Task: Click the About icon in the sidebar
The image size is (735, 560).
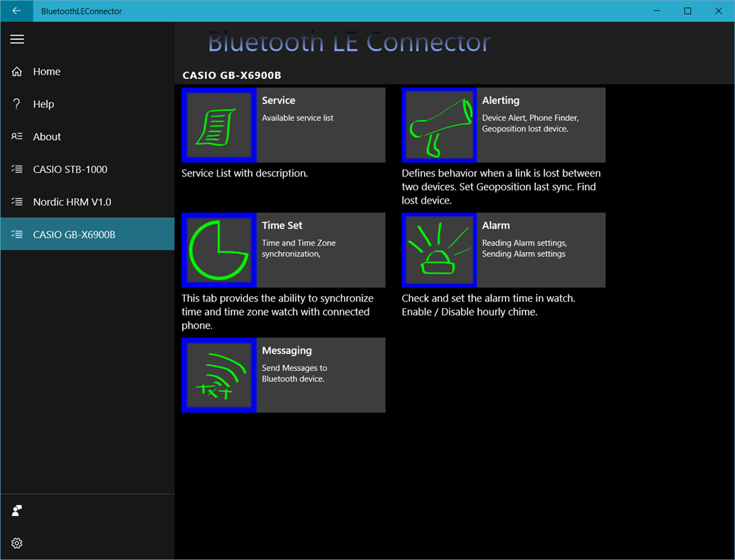Action: [x=16, y=136]
